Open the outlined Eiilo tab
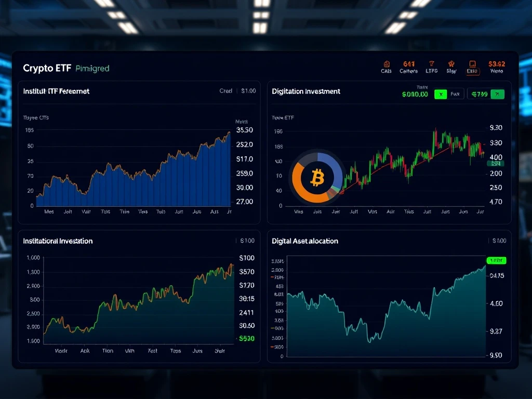 point(472,68)
